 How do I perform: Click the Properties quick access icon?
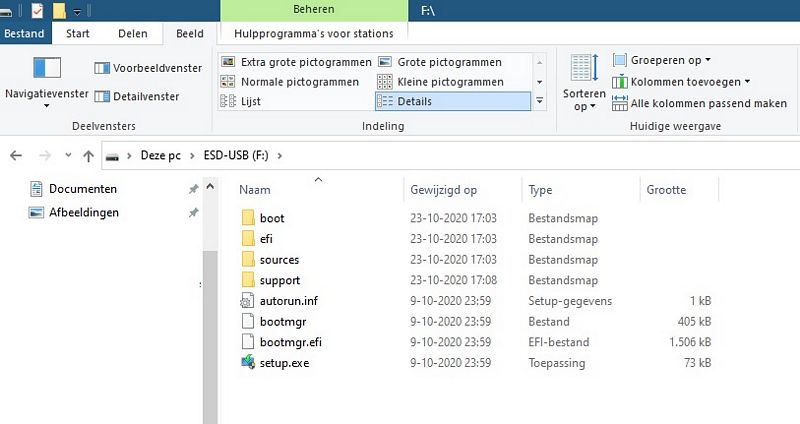37,10
